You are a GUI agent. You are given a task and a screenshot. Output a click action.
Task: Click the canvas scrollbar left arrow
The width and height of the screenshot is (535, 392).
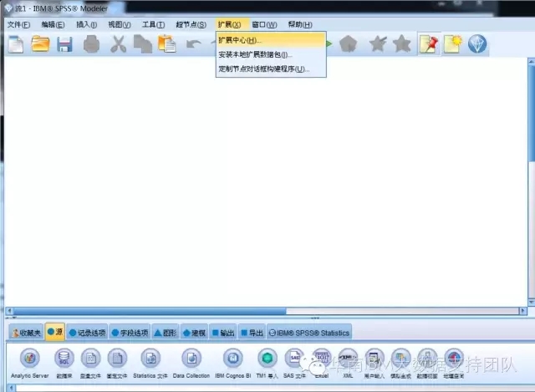[9, 311]
